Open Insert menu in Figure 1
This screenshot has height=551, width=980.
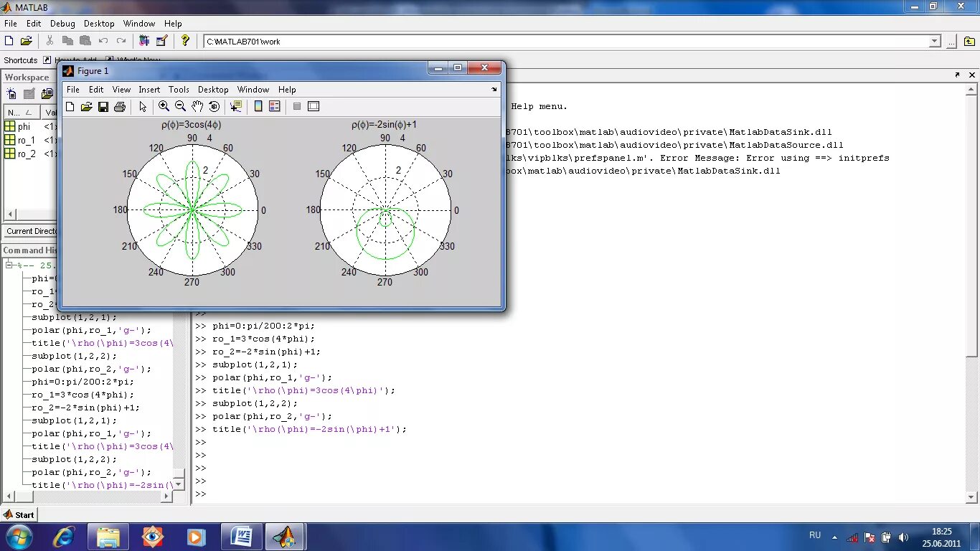click(149, 90)
